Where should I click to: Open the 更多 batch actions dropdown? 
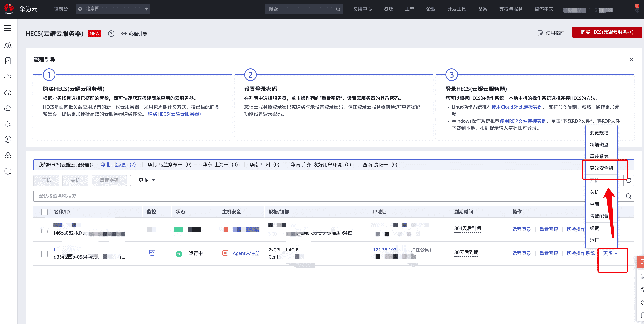(146, 180)
